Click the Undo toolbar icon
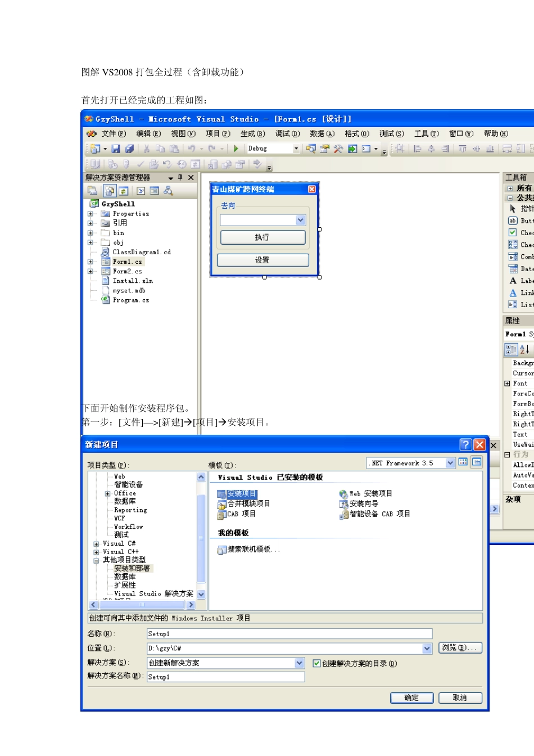 (191, 148)
